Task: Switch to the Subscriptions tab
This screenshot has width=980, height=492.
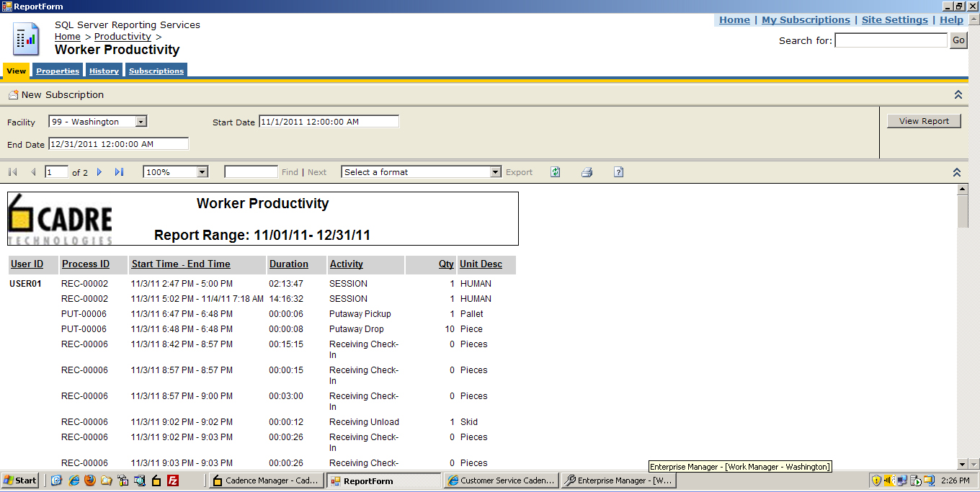Action: [x=156, y=70]
